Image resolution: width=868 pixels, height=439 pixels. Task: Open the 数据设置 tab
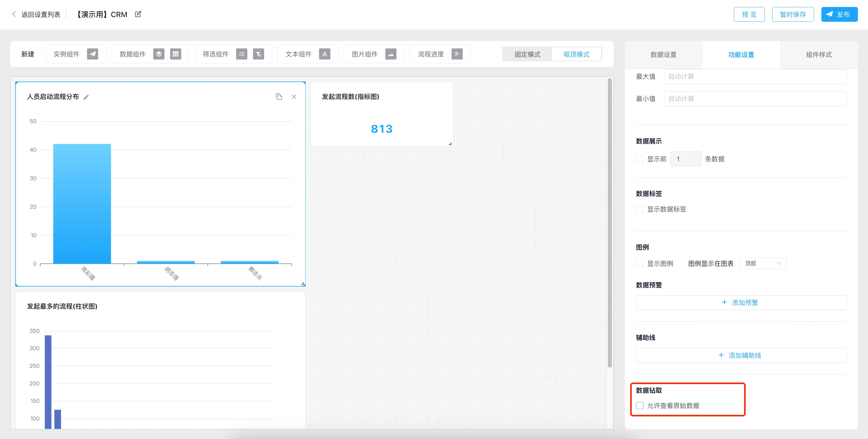coord(663,55)
